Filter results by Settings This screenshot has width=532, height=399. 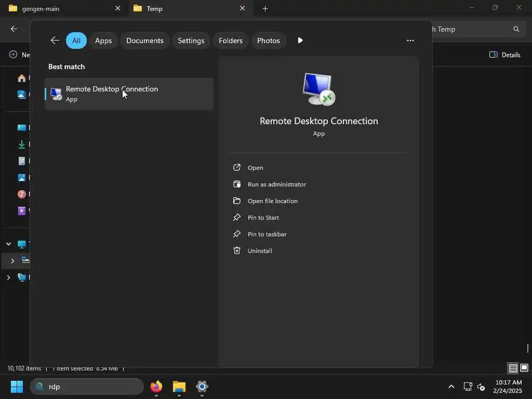[191, 41]
